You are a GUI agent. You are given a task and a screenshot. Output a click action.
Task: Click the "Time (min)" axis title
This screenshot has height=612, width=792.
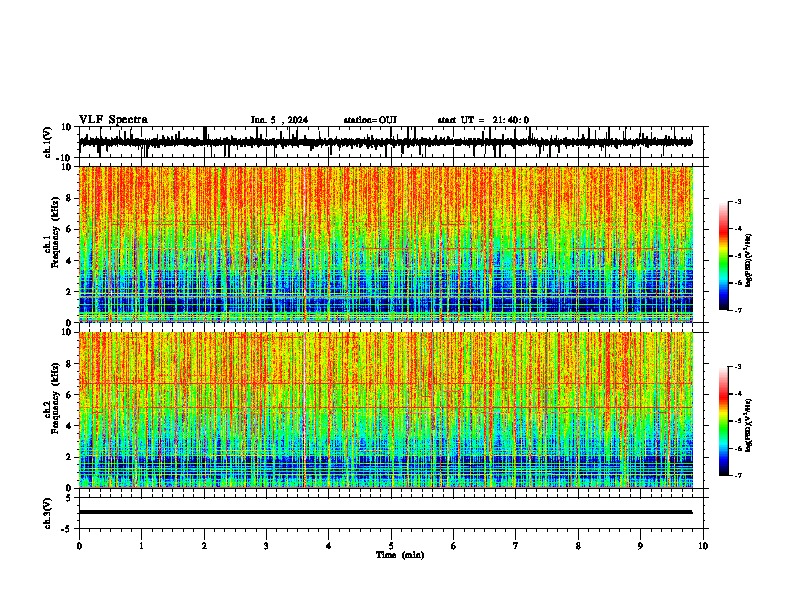coord(400,555)
